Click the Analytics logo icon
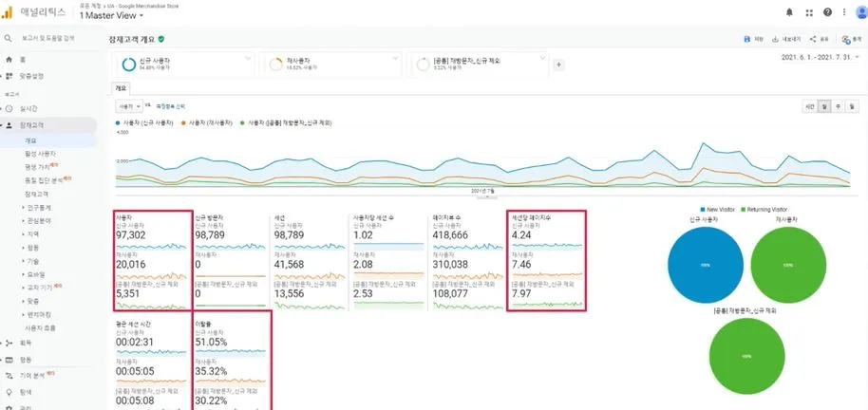Image resolution: width=868 pixels, height=410 pixels. coord(7,11)
